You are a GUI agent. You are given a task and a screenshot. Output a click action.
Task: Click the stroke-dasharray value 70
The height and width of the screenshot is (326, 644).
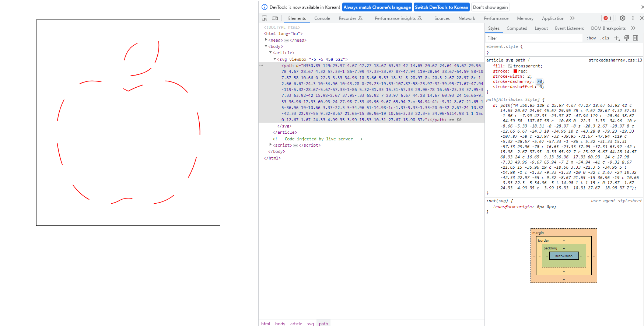pos(539,81)
